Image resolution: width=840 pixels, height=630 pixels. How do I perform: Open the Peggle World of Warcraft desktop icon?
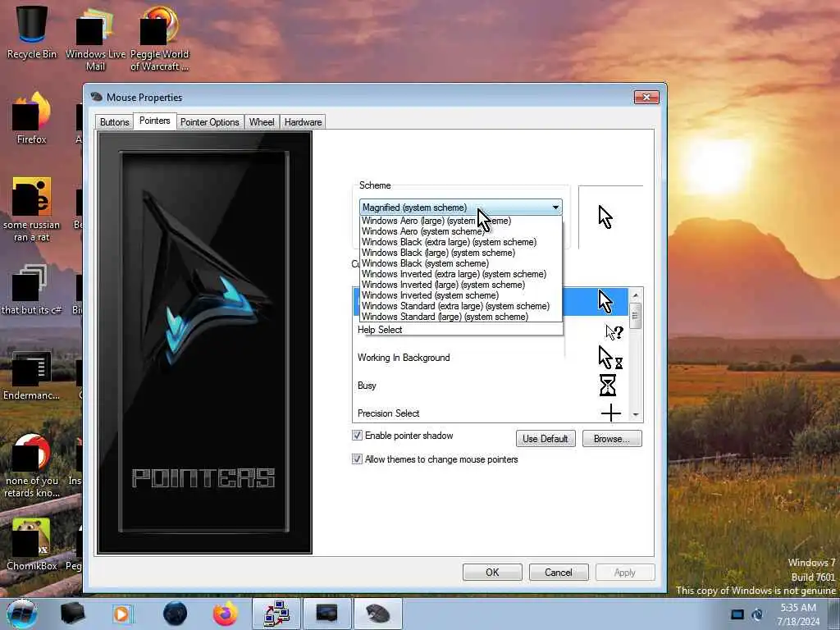pos(159,39)
